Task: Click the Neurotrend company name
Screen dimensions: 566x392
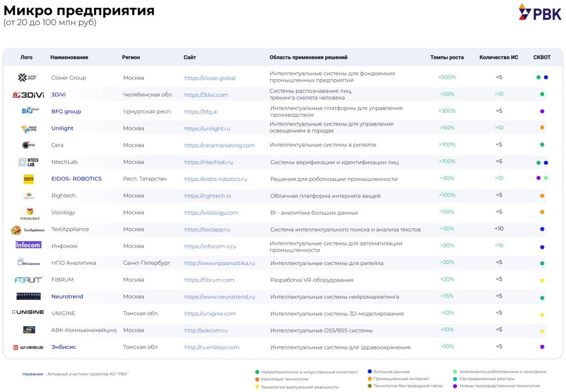Action: [67, 297]
